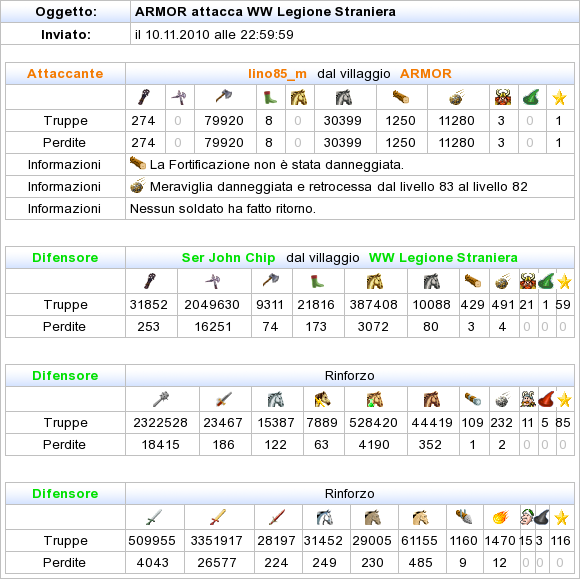Click the Teutonic Knight icon in Attaccante table
Viewport: 580px width, 579px height.
(344, 97)
